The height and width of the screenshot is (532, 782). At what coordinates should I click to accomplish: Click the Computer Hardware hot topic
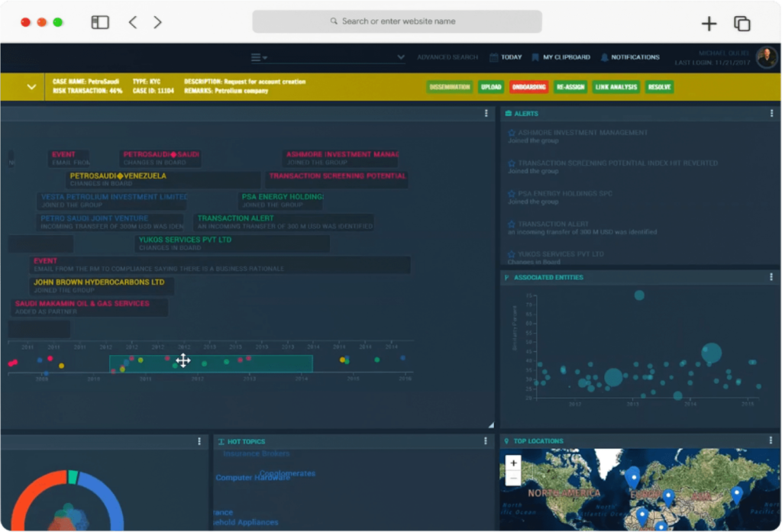pos(252,478)
